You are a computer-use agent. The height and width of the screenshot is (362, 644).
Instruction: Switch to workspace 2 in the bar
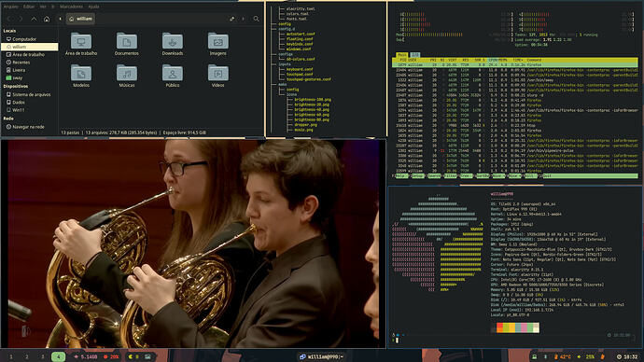point(27,356)
